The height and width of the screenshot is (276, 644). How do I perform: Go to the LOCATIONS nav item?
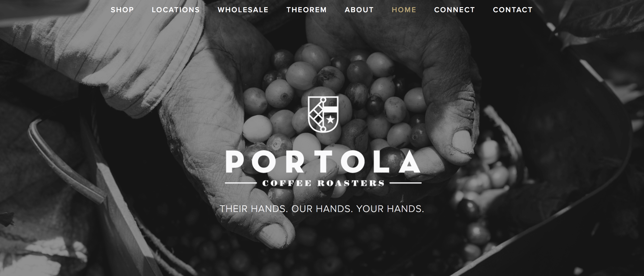tap(176, 10)
